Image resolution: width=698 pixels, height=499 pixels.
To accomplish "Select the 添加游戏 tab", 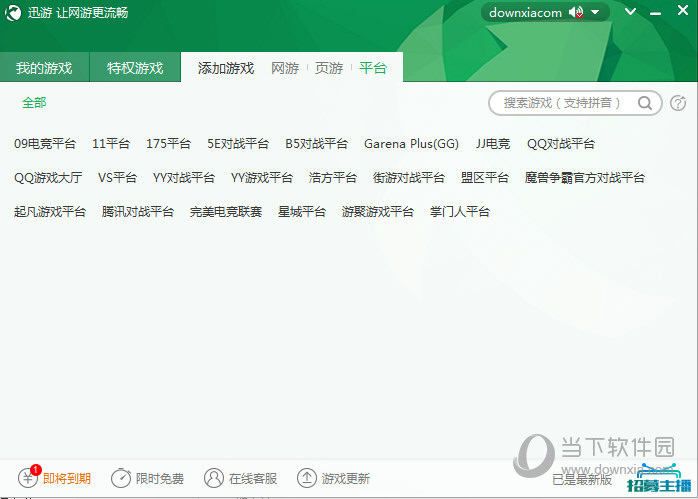I will 226,68.
